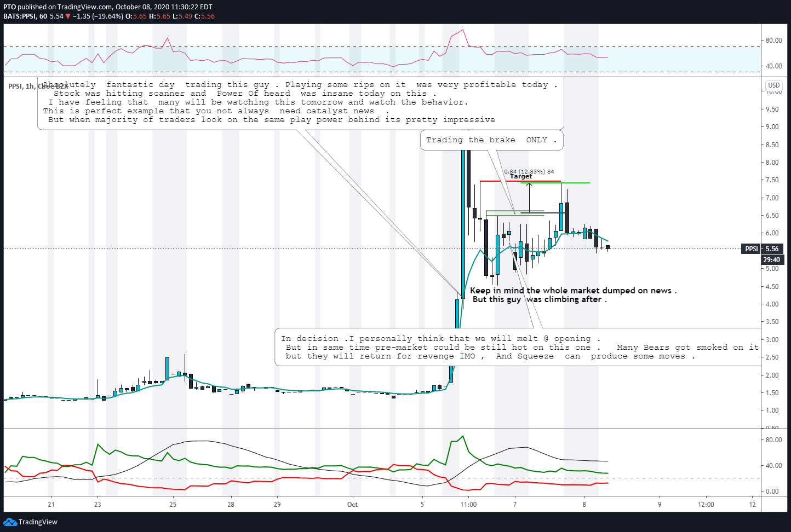Viewport: 791px width, 532px height.
Task: Click the USD currency label on the price axis
Action: point(773,85)
